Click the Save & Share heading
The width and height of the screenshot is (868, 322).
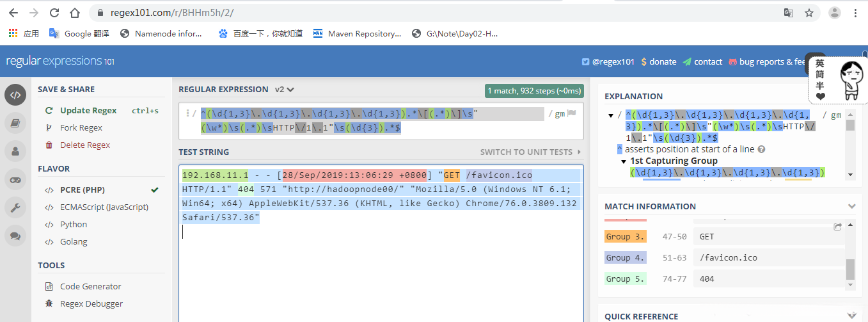pyautogui.click(x=66, y=89)
